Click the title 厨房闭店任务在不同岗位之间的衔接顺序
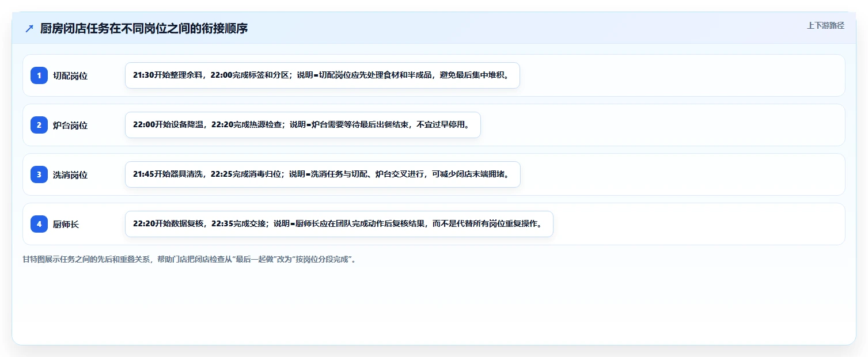The image size is (868, 357). (144, 29)
